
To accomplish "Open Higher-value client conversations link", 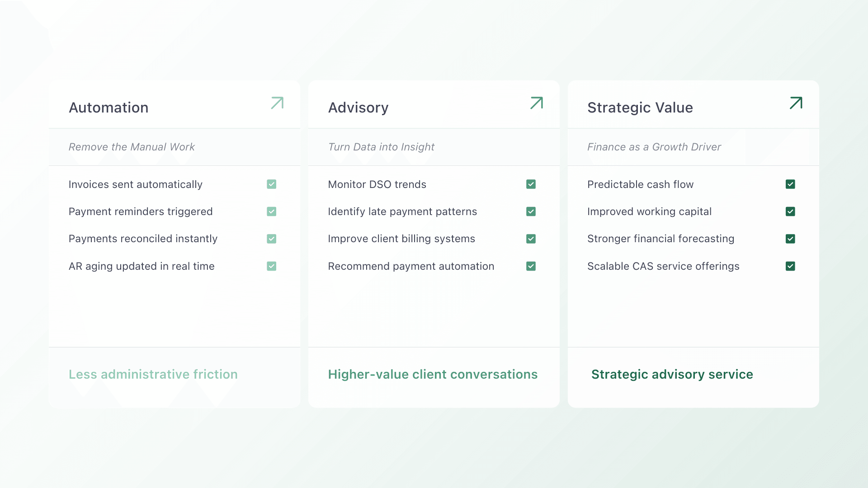I will tap(433, 374).
